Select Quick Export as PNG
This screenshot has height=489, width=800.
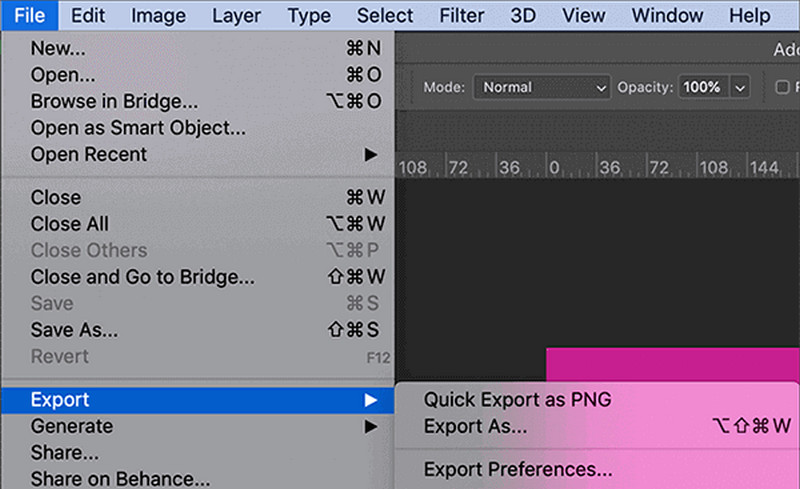517,400
